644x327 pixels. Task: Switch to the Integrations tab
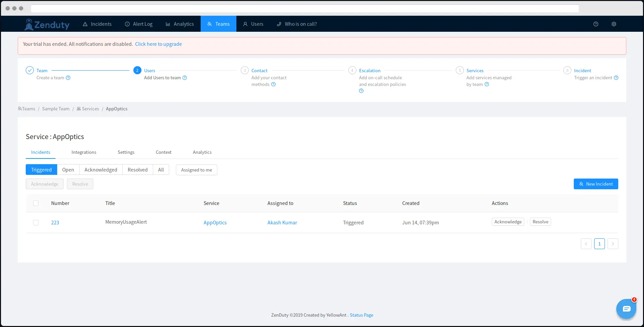point(84,152)
